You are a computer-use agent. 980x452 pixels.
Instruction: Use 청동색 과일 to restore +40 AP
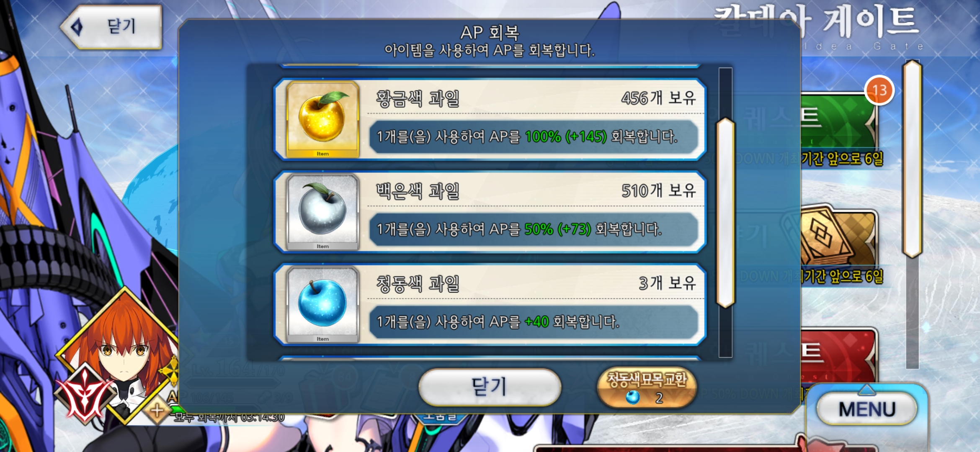[x=490, y=304]
